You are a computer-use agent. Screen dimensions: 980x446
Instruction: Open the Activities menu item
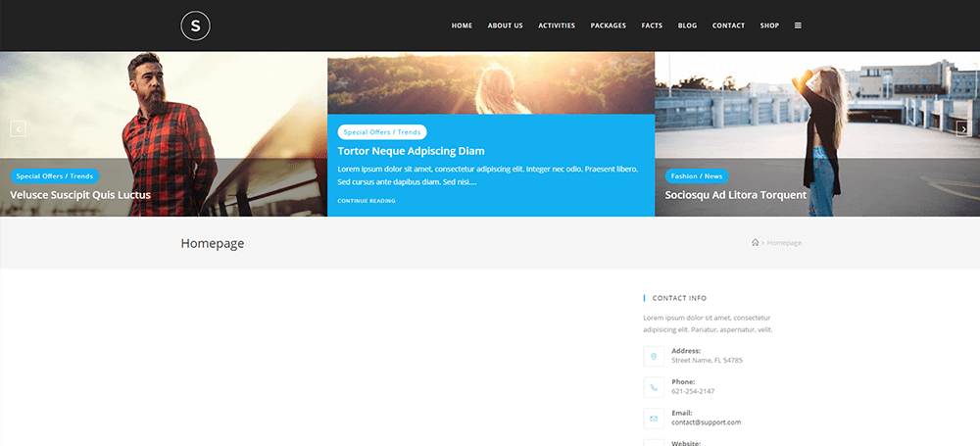557,25
